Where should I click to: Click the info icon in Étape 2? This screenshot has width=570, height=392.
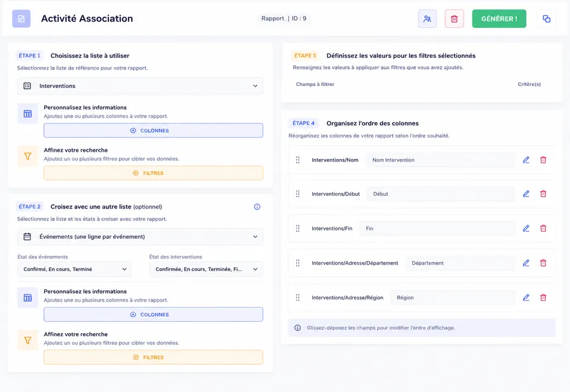257,206
